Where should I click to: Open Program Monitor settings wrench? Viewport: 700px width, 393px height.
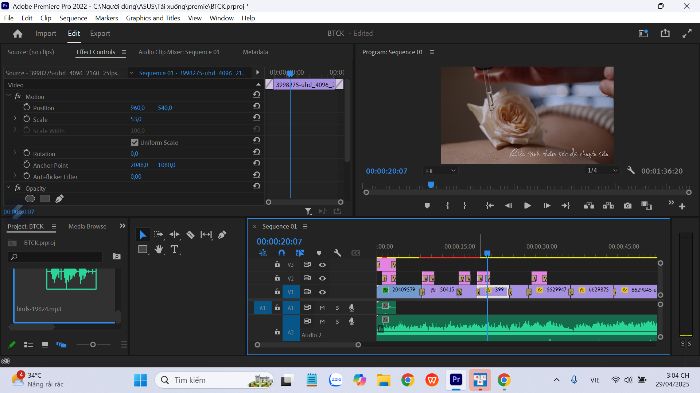tap(631, 170)
